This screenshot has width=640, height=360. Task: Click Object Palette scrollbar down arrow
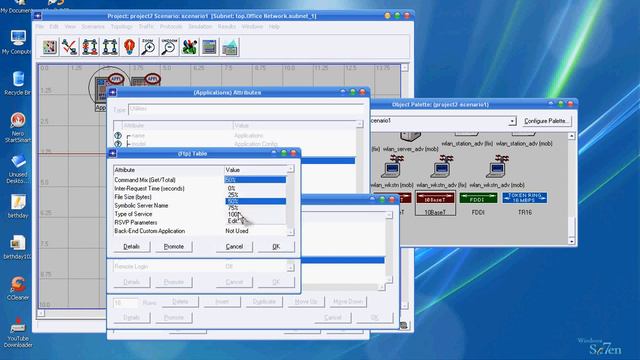[x=571, y=241]
